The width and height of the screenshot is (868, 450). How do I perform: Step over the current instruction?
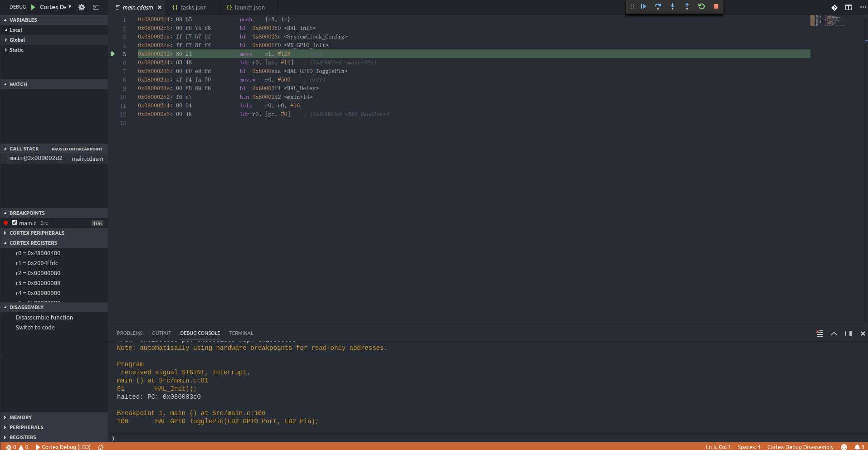658,6
